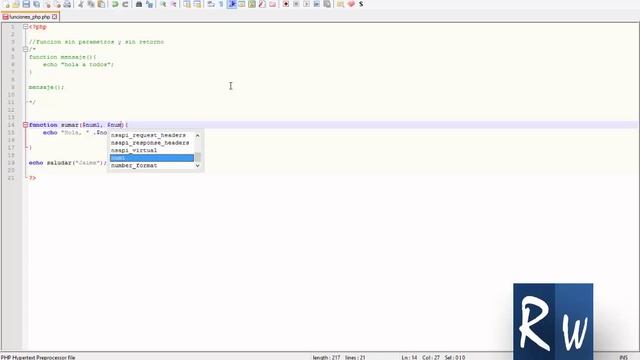The image size is (640, 360).
Task: Click the heart-shaped toolbar icon
Action: (351, 4)
